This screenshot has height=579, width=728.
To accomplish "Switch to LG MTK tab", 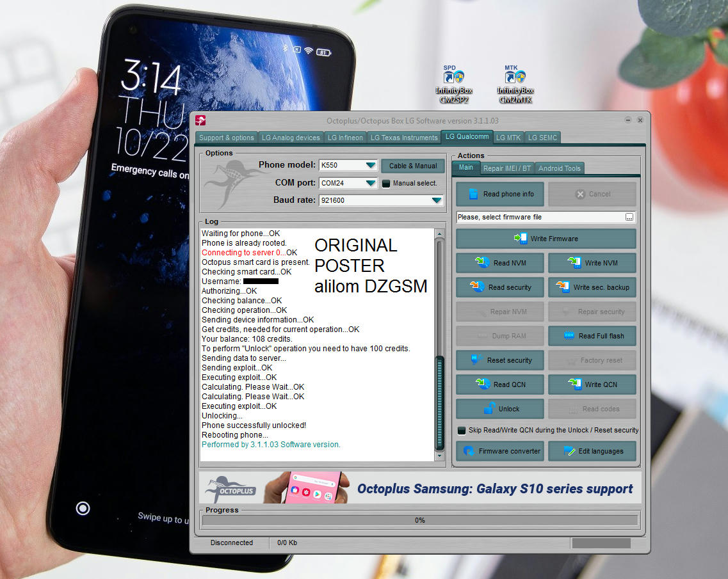I will [x=508, y=138].
